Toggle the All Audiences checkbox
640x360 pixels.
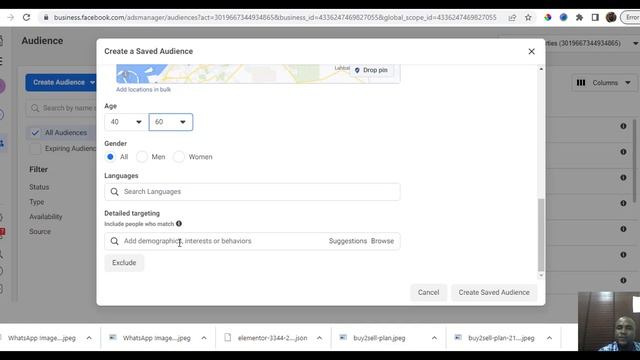(35, 133)
